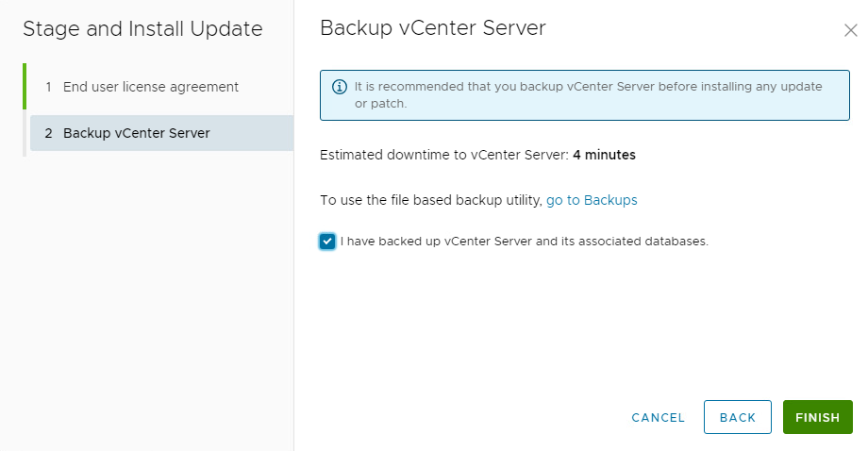
Task: Click the '4 minutes' downtime value
Action: coord(604,155)
